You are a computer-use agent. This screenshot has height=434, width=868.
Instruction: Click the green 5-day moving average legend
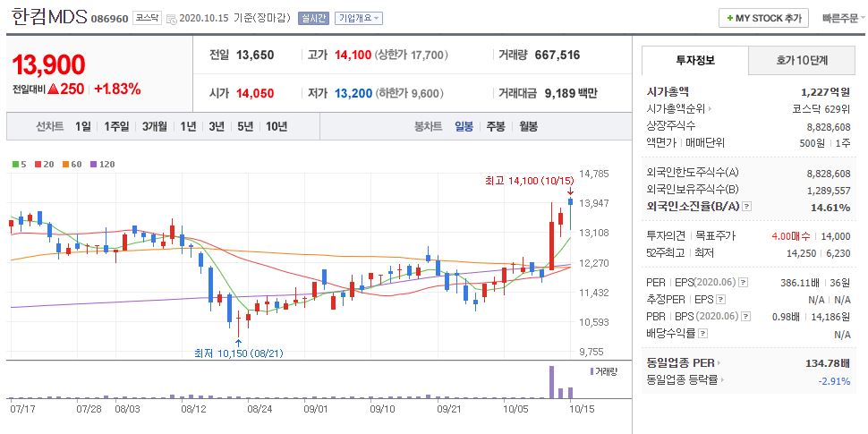(x=20, y=164)
